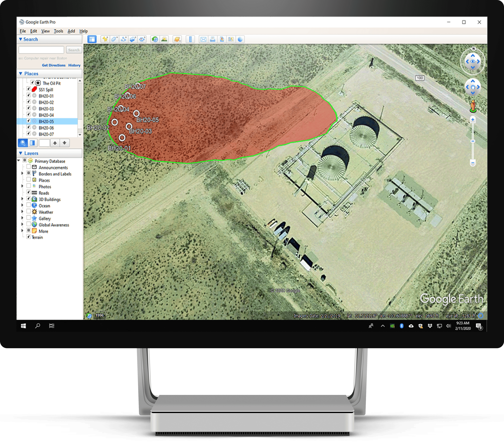Uncheck the BH20-03 checkbox
504x442 pixels.
coord(28,108)
